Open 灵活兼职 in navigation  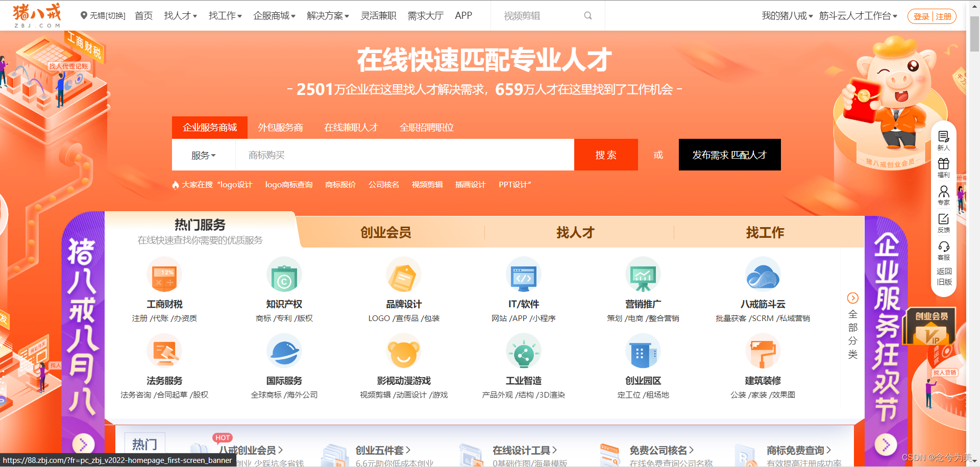(x=378, y=16)
